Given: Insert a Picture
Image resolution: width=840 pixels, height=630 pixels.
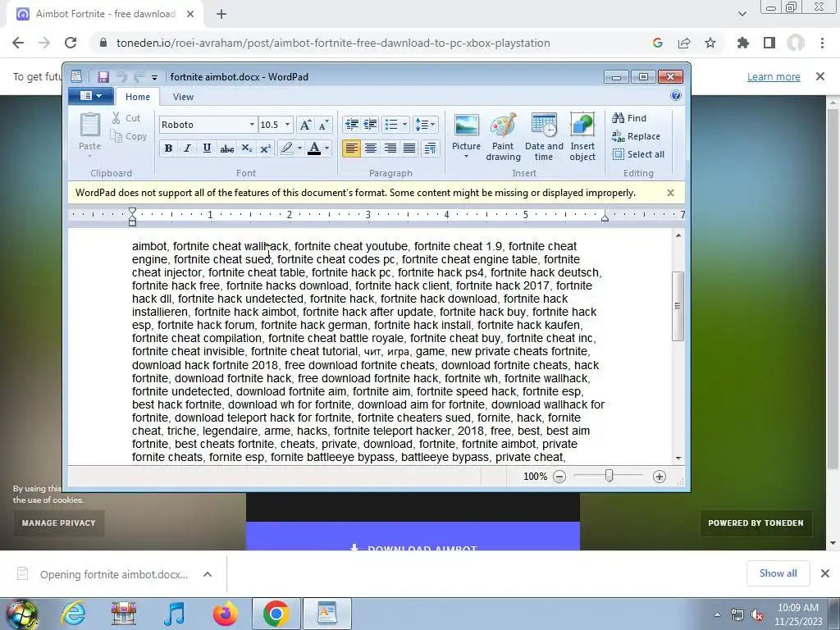Looking at the screenshot, I should (466, 131).
